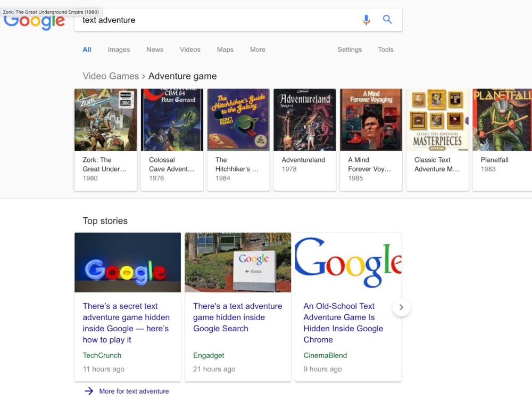Open the Settings menu
Image resolution: width=532 pixels, height=408 pixels.
[349, 50]
